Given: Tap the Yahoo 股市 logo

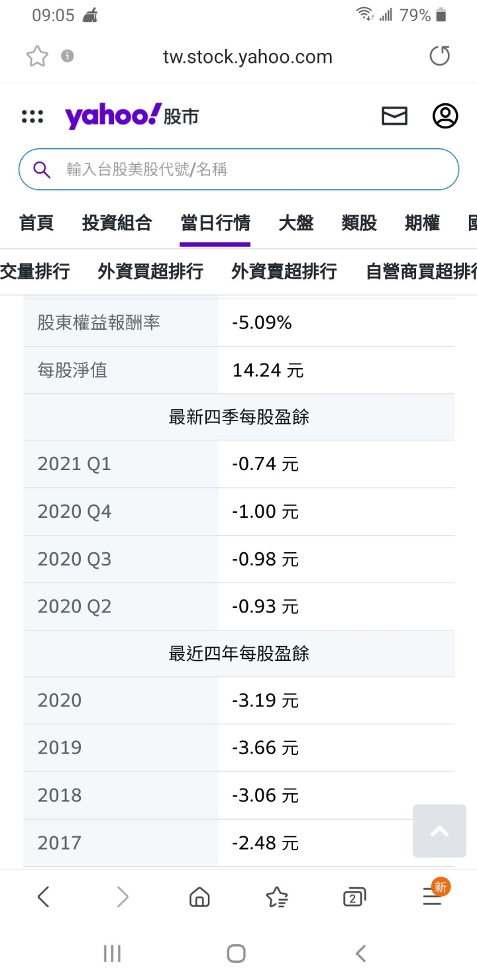Looking at the screenshot, I should tap(132, 117).
